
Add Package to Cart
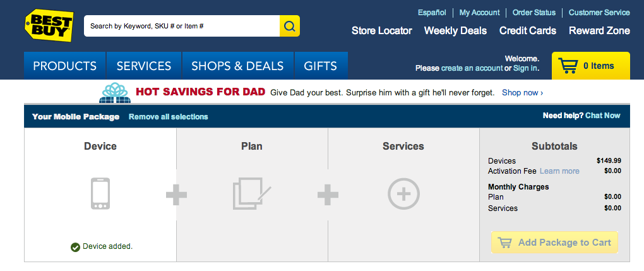click(x=554, y=243)
